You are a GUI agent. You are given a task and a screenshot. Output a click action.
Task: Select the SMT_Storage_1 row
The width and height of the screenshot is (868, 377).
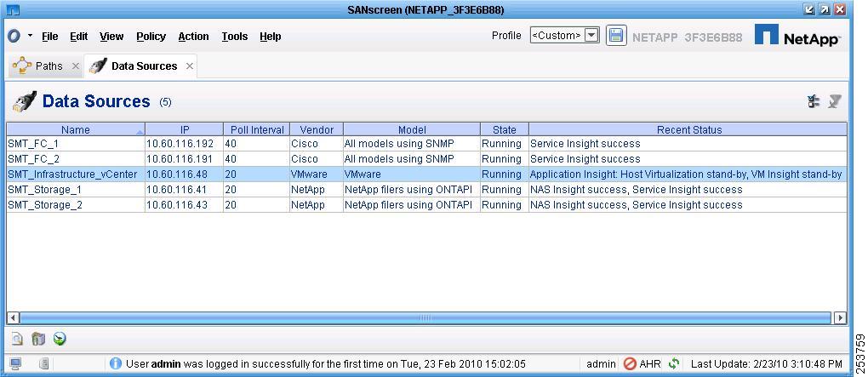click(x=426, y=190)
